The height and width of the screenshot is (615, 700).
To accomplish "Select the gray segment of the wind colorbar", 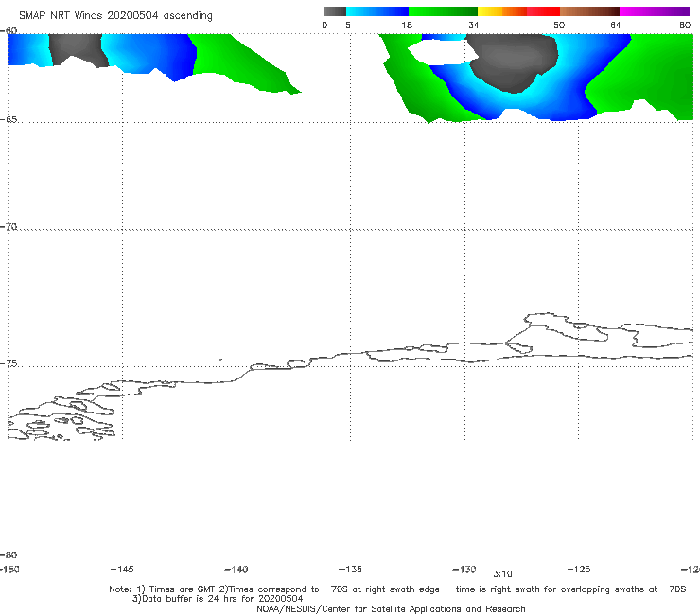I will (x=334, y=11).
